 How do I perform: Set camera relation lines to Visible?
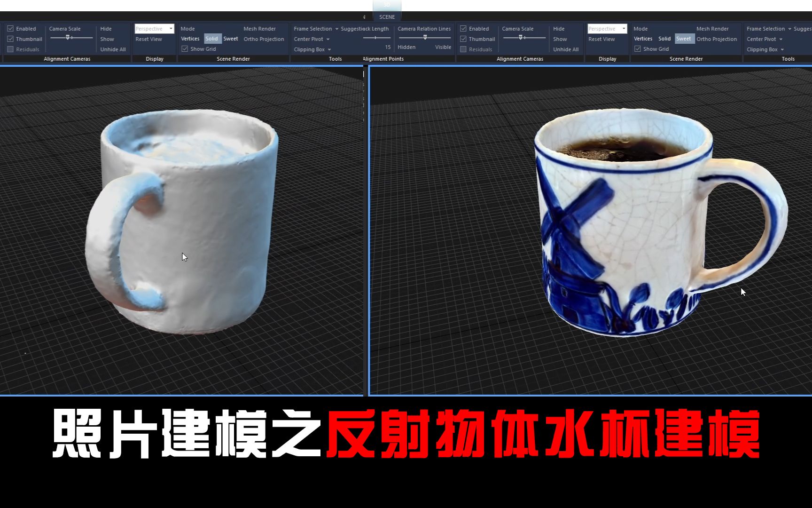(x=442, y=47)
